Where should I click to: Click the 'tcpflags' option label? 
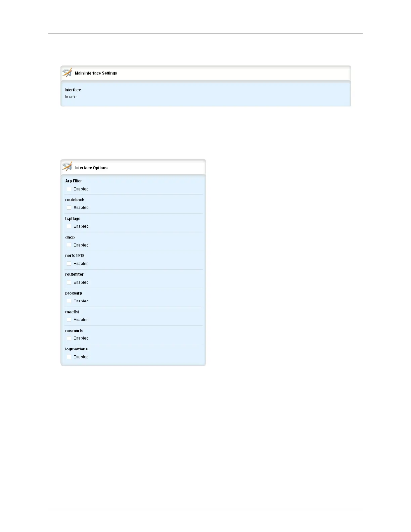(73, 219)
